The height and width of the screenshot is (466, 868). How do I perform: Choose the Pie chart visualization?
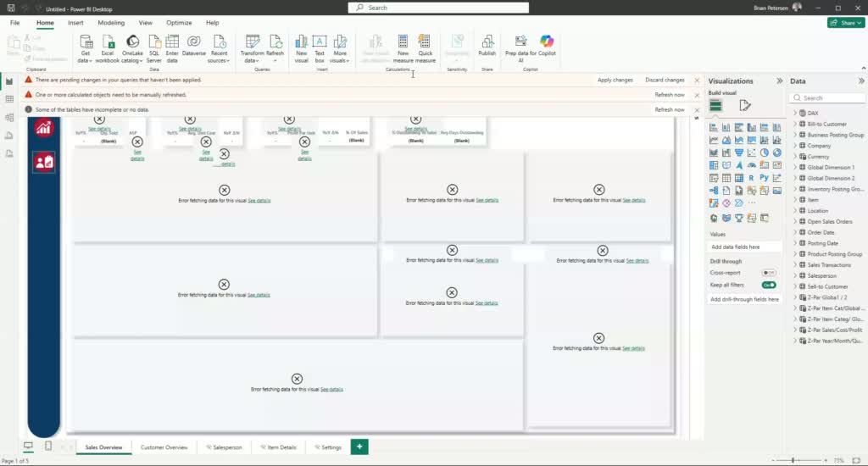pyautogui.click(x=765, y=153)
